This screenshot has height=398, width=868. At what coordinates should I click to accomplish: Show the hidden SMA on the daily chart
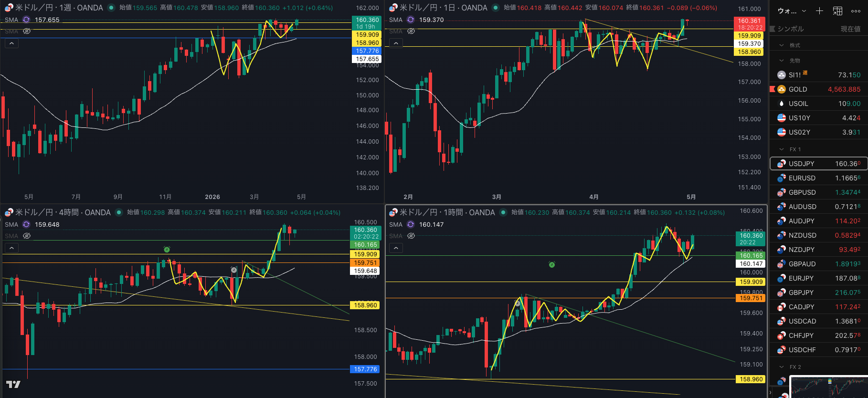(411, 31)
